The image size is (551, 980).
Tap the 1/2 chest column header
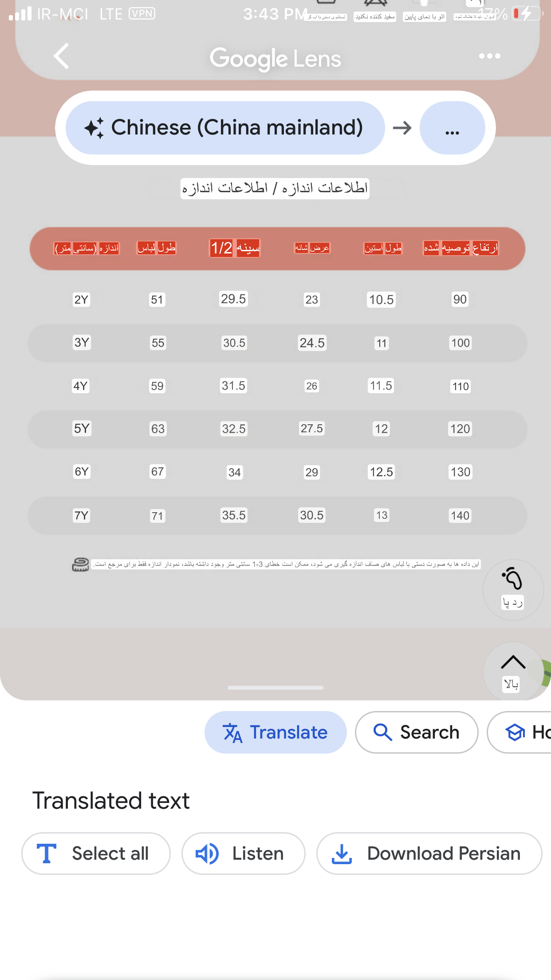[235, 248]
